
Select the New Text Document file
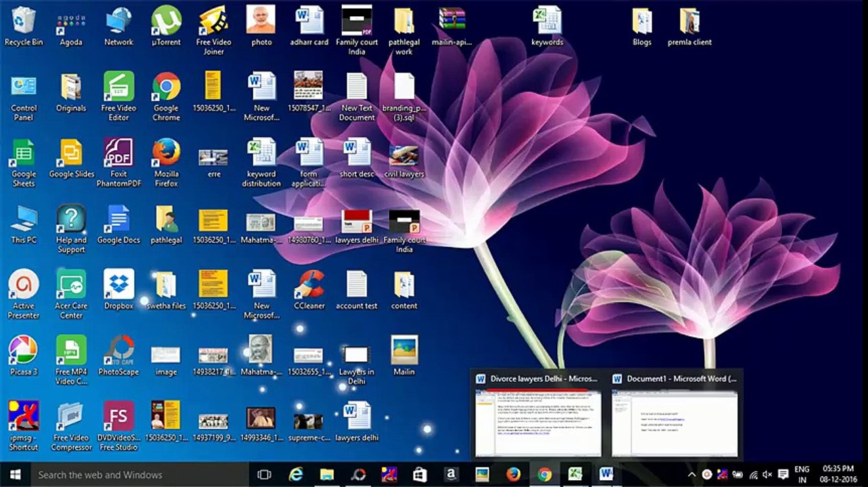pyautogui.click(x=357, y=97)
